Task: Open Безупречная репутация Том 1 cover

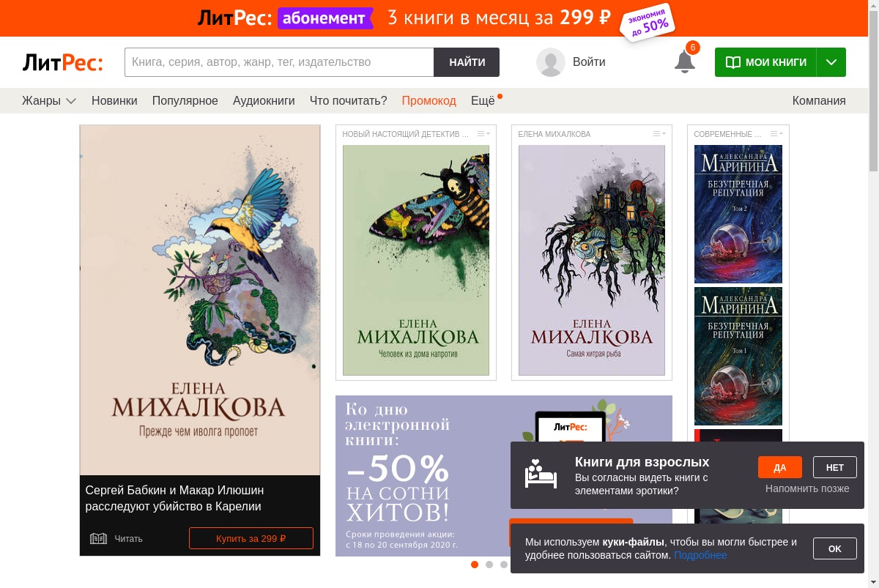Action: click(x=738, y=356)
